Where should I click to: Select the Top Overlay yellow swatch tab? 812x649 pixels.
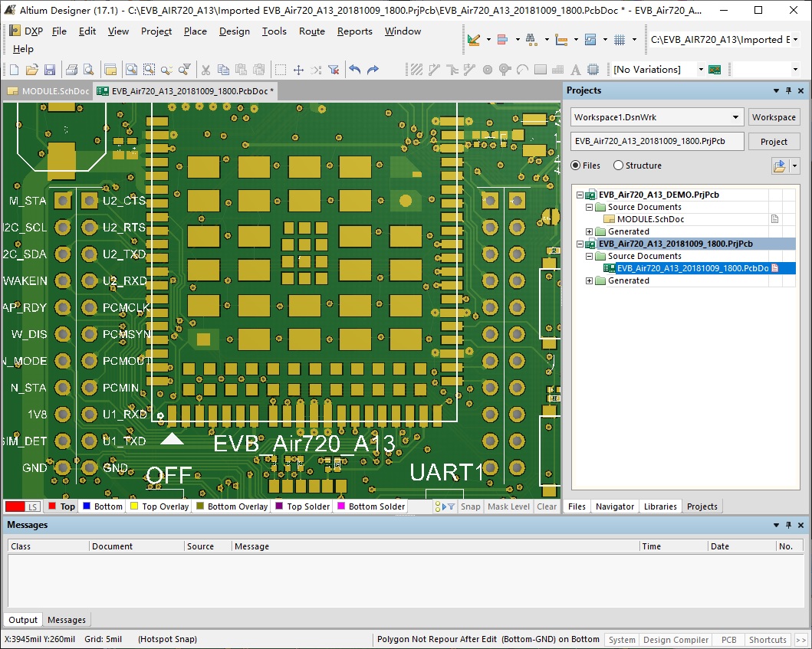point(159,506)
